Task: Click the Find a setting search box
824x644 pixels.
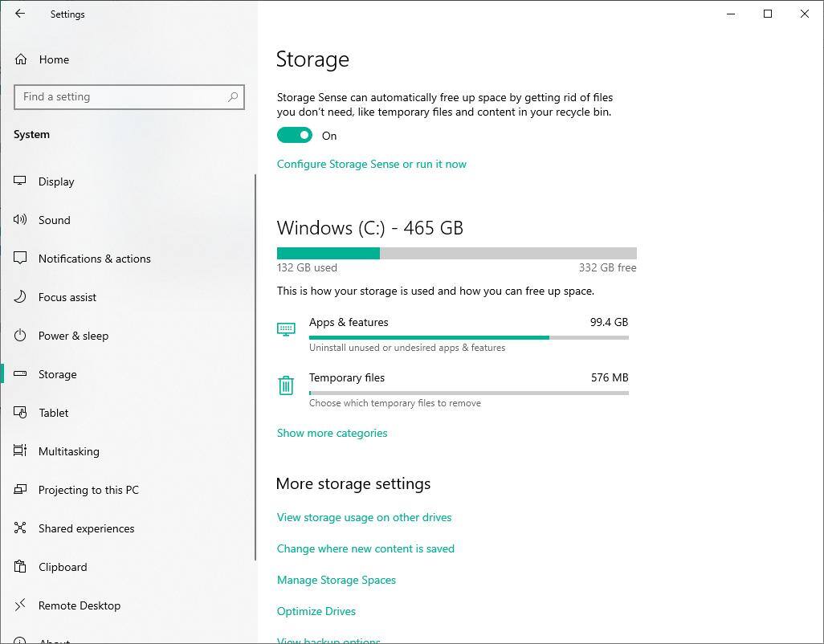Action: coord(120,97)
